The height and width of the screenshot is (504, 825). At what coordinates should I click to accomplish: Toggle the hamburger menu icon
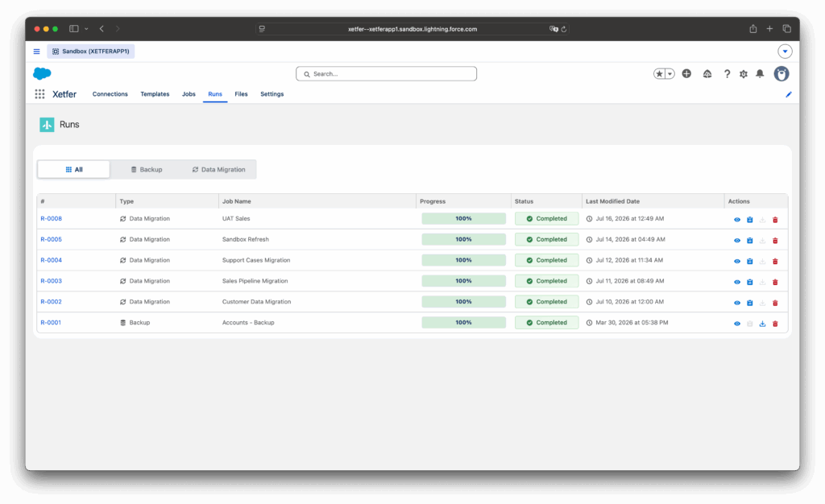tap(37, 52)
